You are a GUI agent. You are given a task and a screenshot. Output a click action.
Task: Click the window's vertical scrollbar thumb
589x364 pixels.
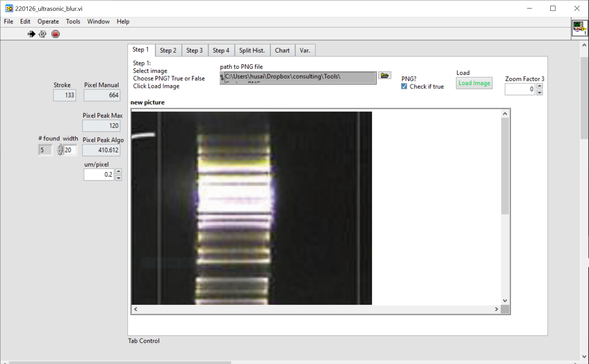click(x=584, y=98)
